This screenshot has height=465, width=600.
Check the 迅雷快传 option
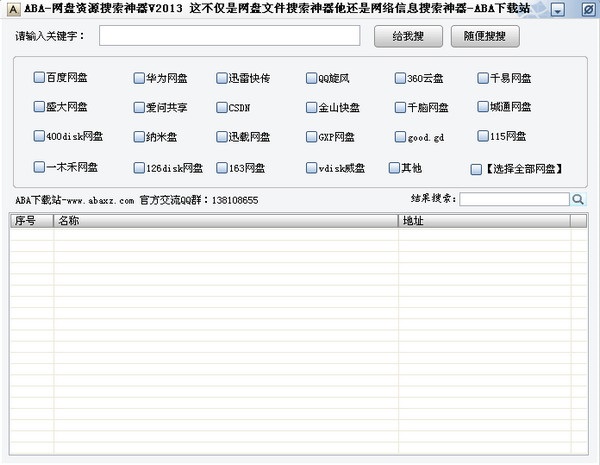click(222, 78)
